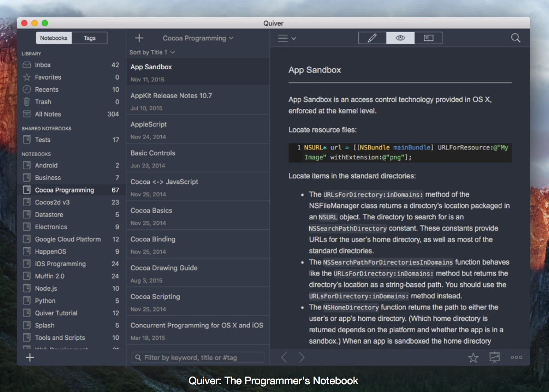Open Recents in library
Viewport: 549px width, 392px height.
coord(71,89)
